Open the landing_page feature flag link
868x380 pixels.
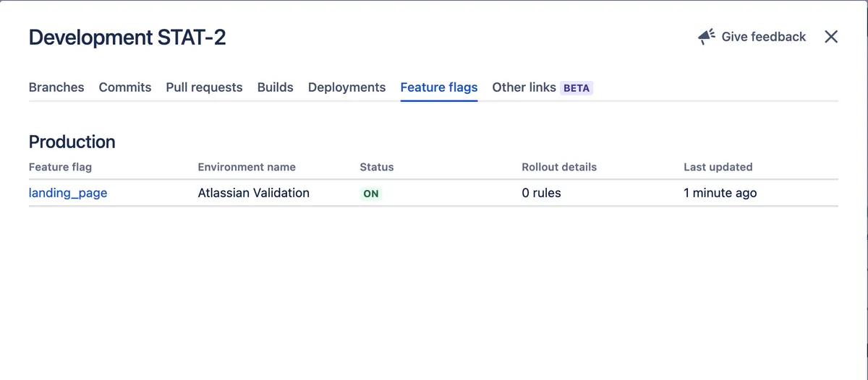coord(68,193)
